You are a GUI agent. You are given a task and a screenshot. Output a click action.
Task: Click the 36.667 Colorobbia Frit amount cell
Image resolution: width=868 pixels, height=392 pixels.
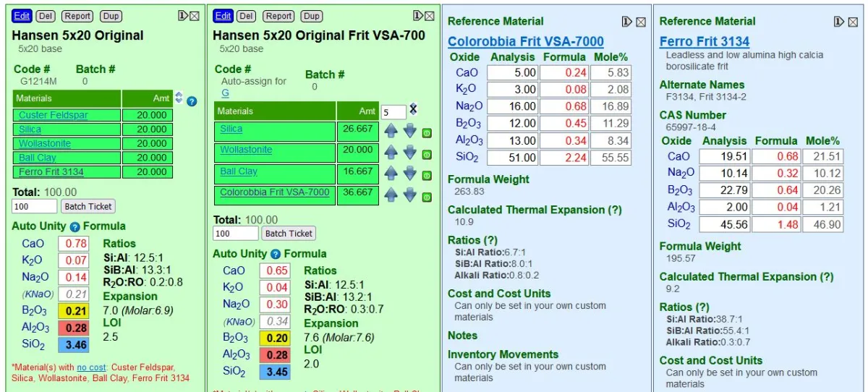pos(358,195)
